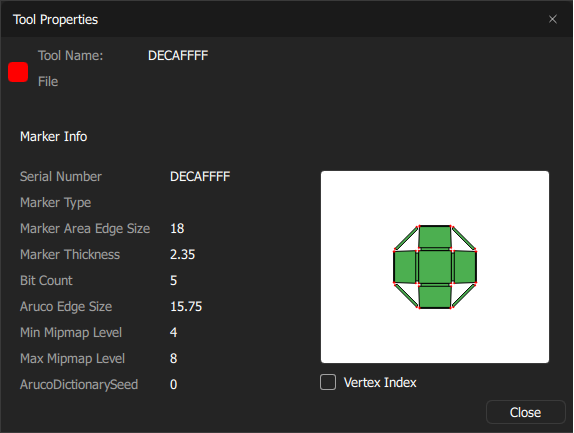Click the Marker Thickness value 2.35
Screen dimensions: 574x433
tap(182, 254)
